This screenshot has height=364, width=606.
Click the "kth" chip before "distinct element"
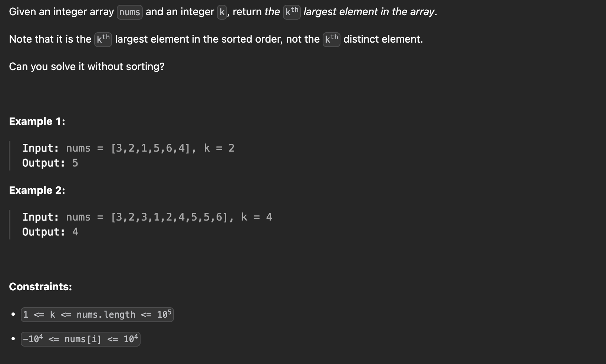point(332,39)
